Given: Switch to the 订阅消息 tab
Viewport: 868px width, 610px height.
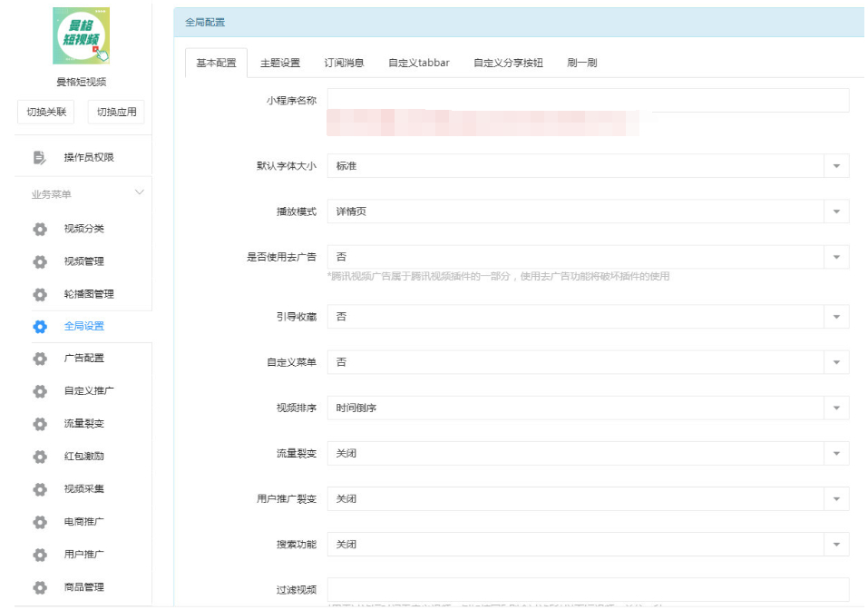Looking at the screenshot, I should pos(344,63).
